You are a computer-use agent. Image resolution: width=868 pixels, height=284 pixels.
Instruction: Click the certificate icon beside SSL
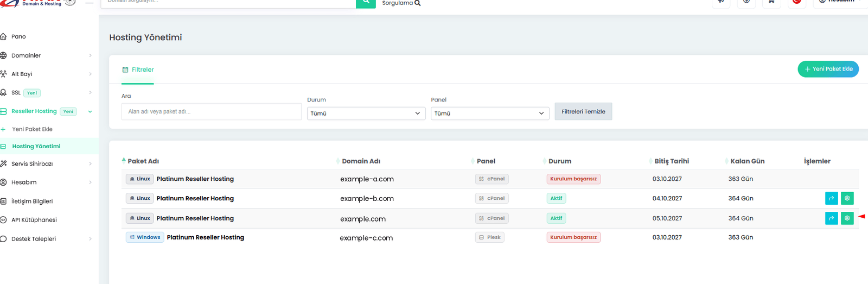point(3,92)
